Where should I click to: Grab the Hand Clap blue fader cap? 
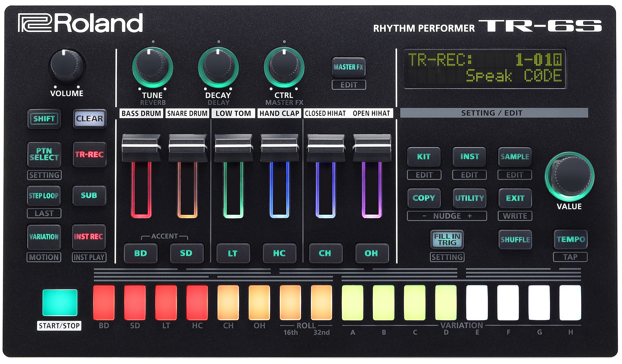pyautogui.click(x=280, y=148)
